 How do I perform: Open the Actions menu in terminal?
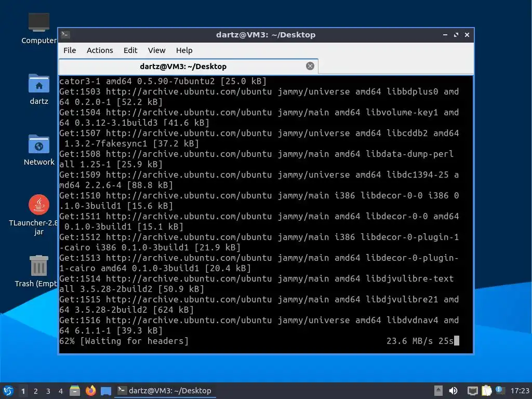tap(100, 50)
